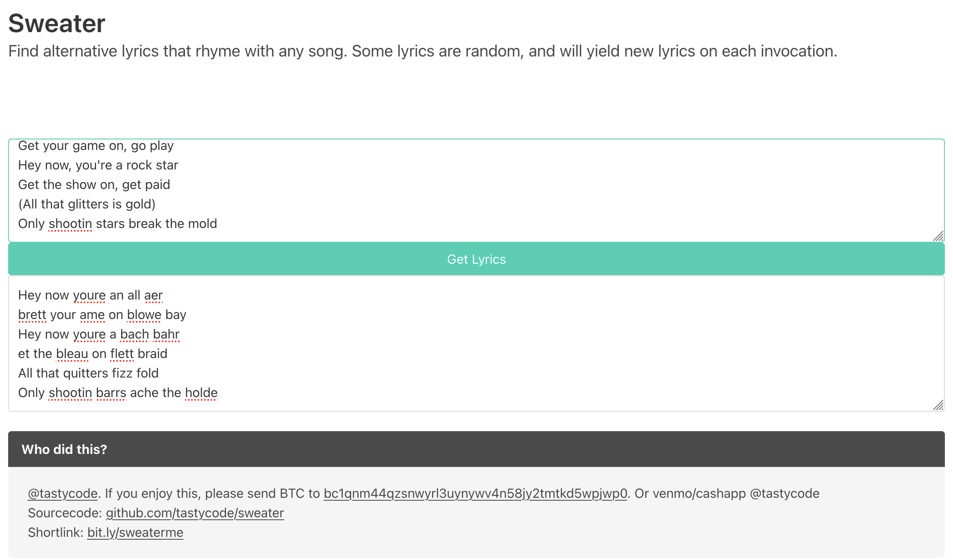Click the line 'Hey now, you're a rock star'
Screen dimensions: 953x560
[98, 165]
